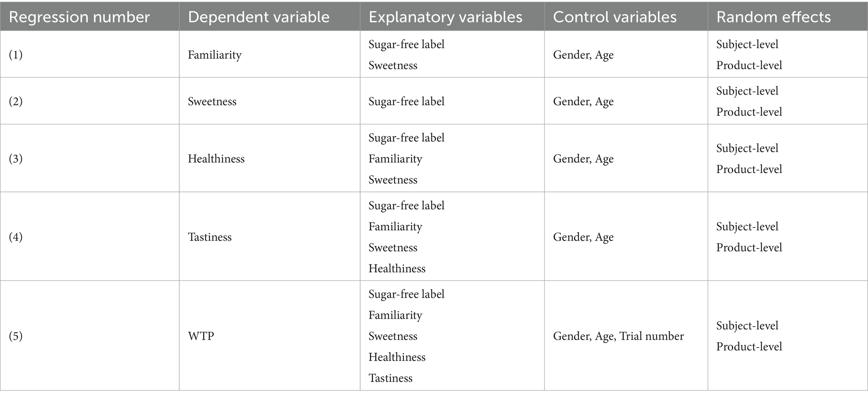Click "Tastiness" explanatory variable in regression (5)
Image resolution: width=868 pixels, height=398 pixels.
pos(390,378)
